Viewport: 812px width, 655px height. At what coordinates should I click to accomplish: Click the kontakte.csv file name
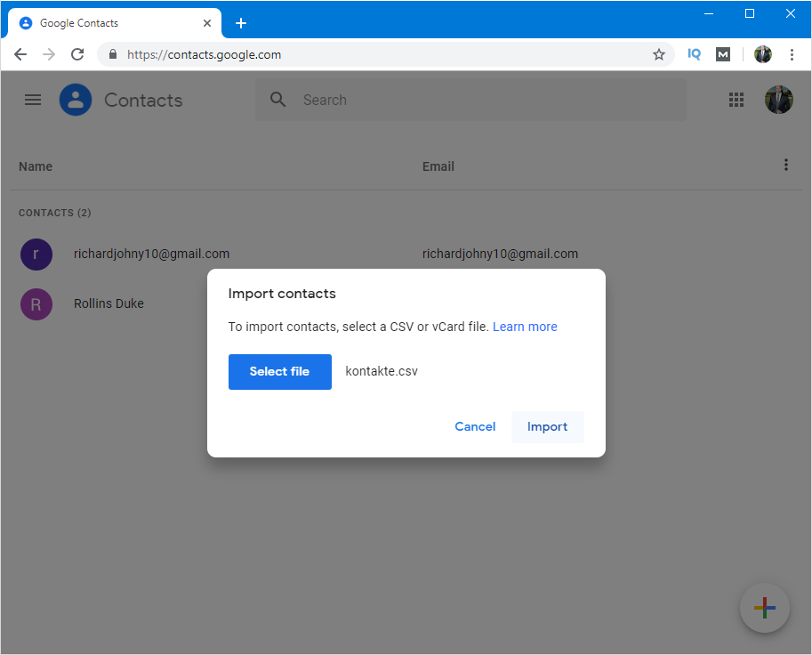click(x=382, y=371)
